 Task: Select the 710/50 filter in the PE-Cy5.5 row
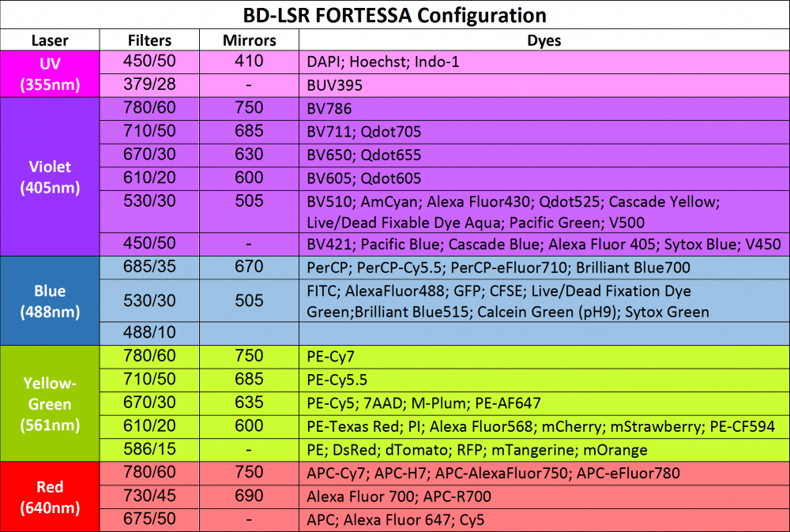tap(149, 380)
